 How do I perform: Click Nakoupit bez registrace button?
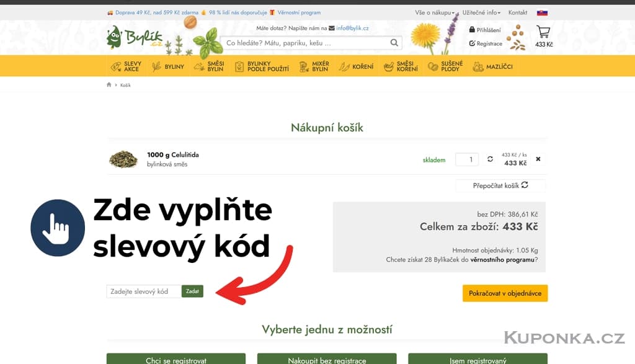point(327,359)
